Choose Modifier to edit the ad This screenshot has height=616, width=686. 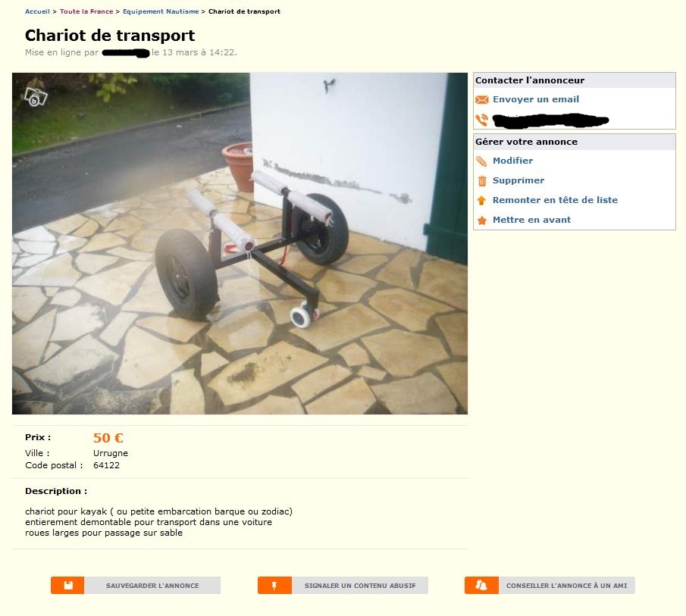click(512, 161)
